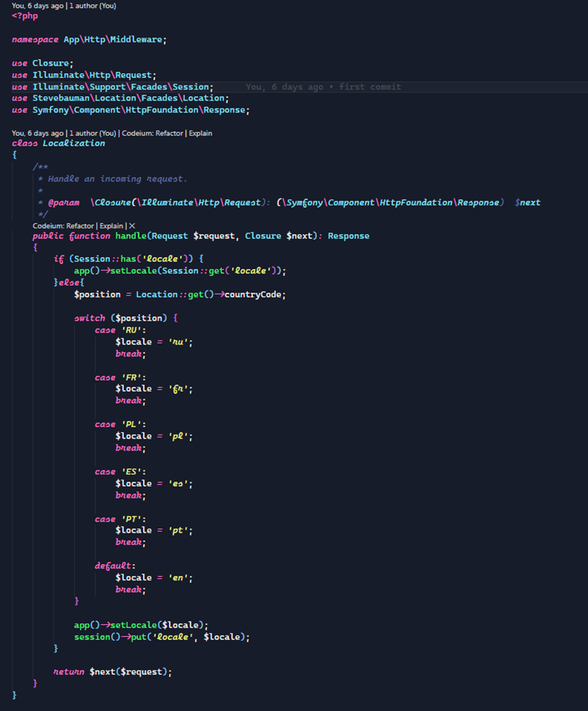588x711 pixels.
Task: Click the Localization class name
Action: (74, 144)
